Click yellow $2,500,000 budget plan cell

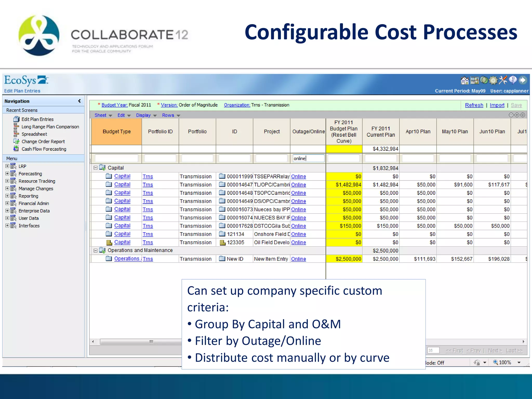tap(344, 259)
